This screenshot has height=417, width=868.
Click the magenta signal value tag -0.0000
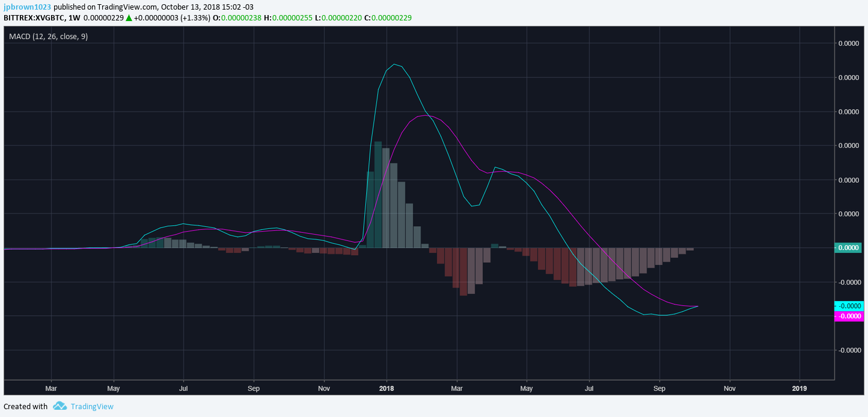(848, 316)
